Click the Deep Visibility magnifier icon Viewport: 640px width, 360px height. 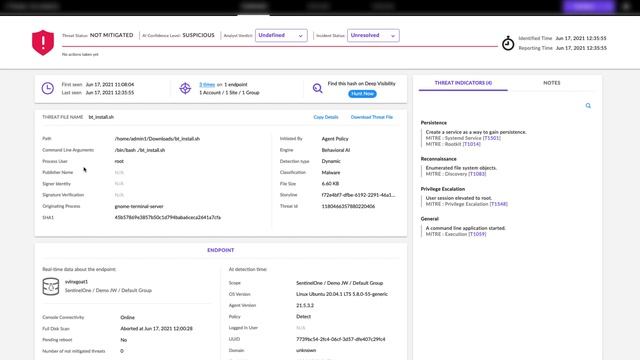[x=318, y=88]
